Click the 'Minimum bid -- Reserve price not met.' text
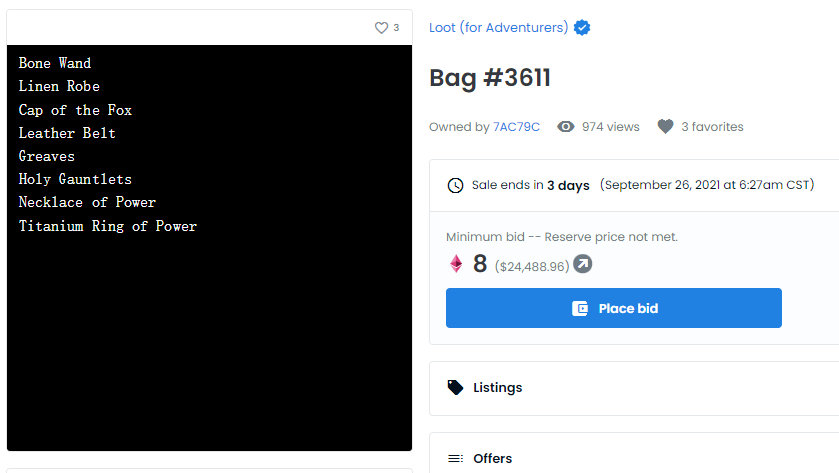This screenshot has height=473, width=839. tap(562, 237)
